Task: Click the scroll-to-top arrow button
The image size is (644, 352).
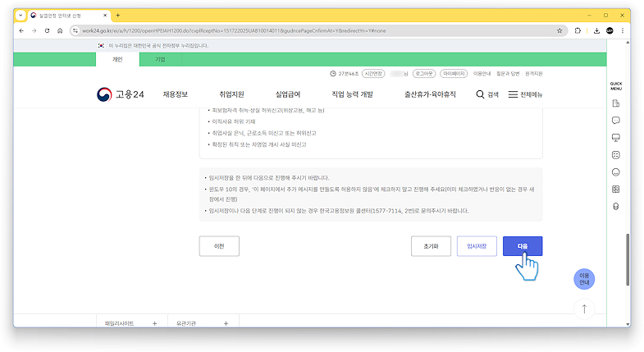Action: [584, 309]
